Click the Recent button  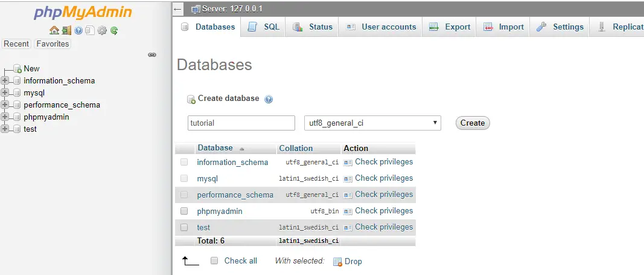tap(16, 44)
